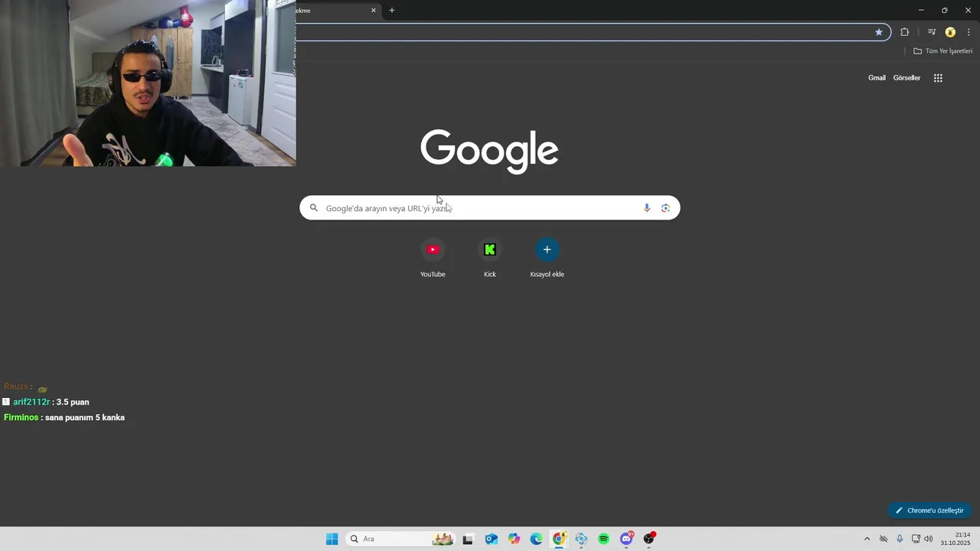Open Microsoft Edge from the taskbar
Viewport: 980px width, 551px height.
[x=536, y=539]
